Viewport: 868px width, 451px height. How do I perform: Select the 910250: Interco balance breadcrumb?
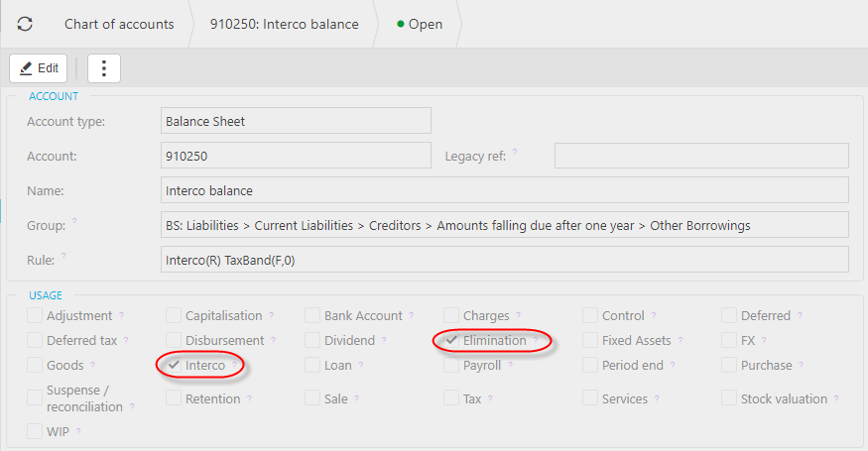coord(284,24)
